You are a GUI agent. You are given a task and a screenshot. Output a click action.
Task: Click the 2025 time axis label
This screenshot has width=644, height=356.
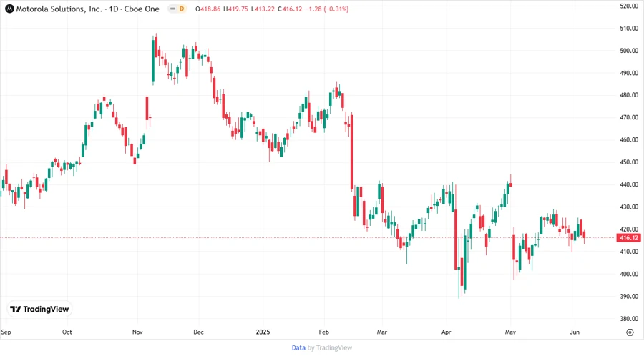click(263, 332)
